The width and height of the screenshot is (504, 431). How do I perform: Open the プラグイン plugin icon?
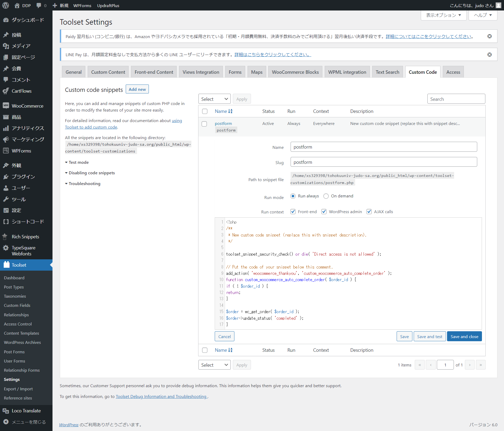point(6,177)
